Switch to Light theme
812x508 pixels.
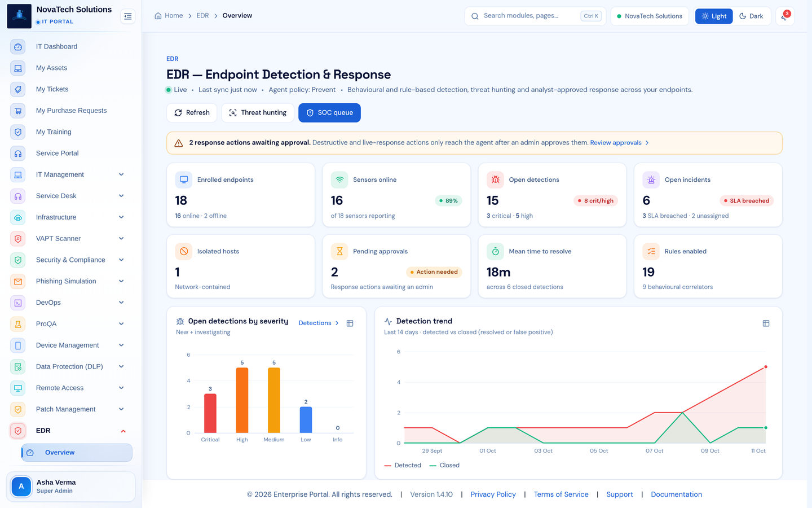(x=714, y=16)
